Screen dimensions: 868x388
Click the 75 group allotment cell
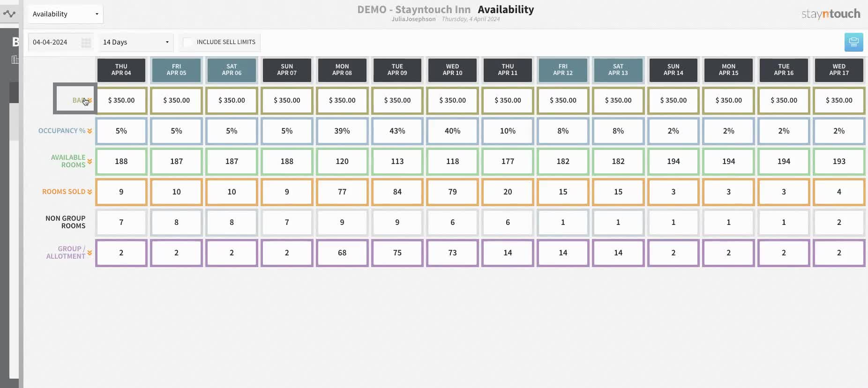coord(397,253)
